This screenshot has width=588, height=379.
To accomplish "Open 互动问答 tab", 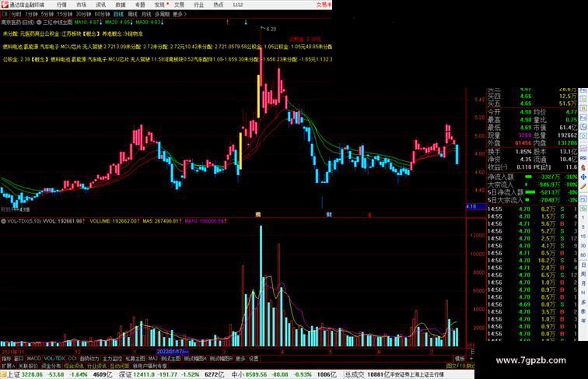I will coord(120,366).
